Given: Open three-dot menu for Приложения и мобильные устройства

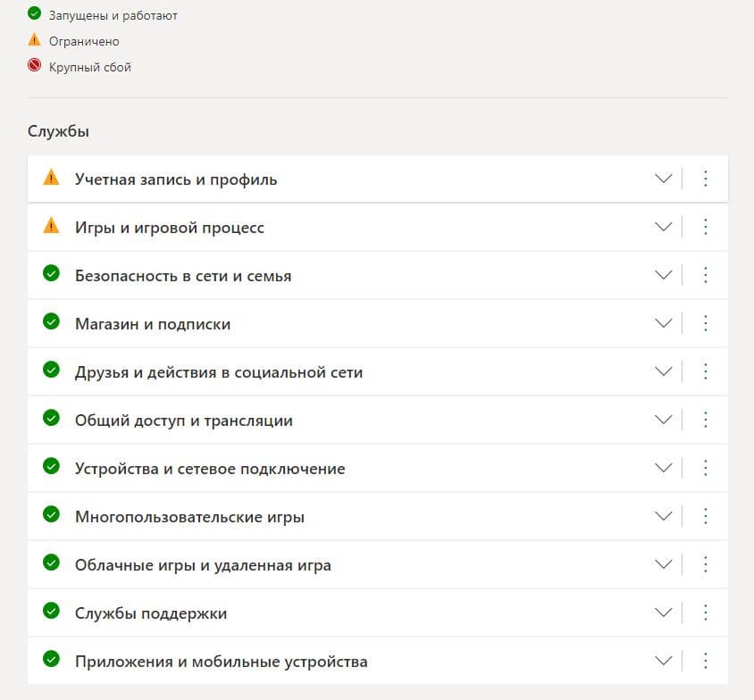Looking at the screenshot, I should click(x=705, y=661).
